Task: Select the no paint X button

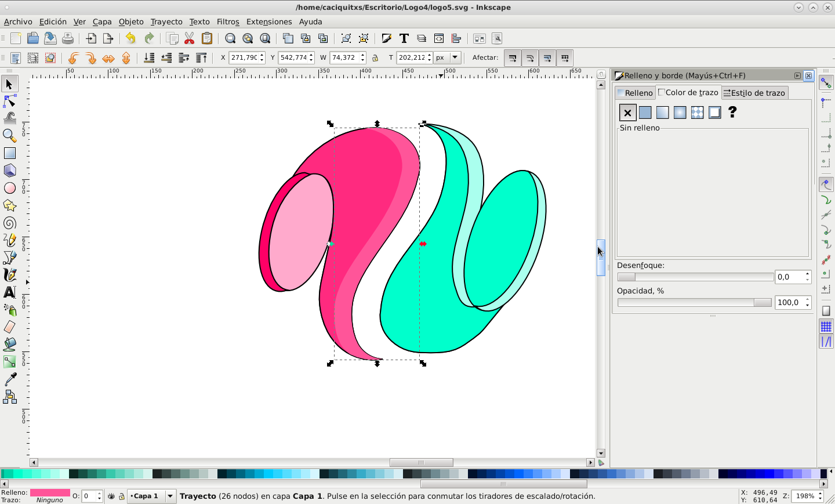Action: coord(627,113)
